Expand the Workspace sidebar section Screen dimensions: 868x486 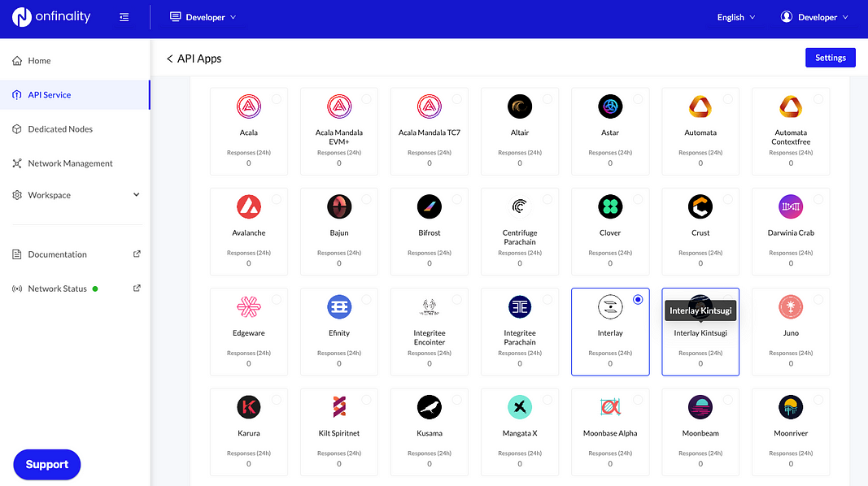click(76, 194)
